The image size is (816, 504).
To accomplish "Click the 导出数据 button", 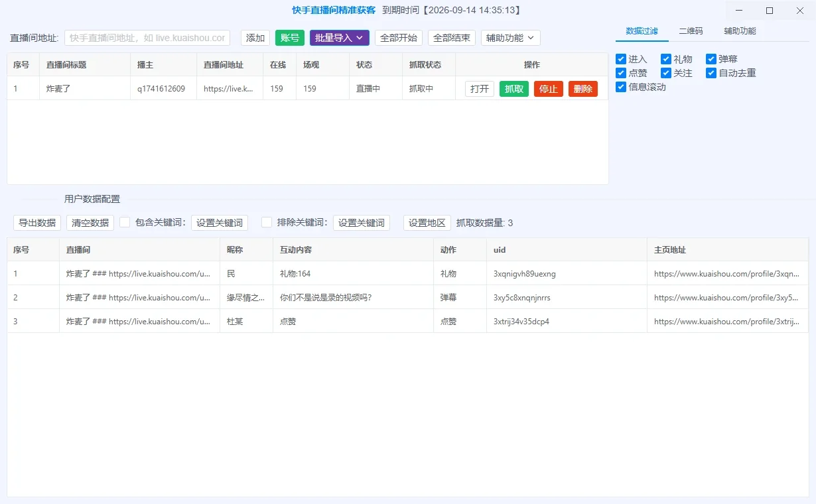I will [x=37, y=223].
